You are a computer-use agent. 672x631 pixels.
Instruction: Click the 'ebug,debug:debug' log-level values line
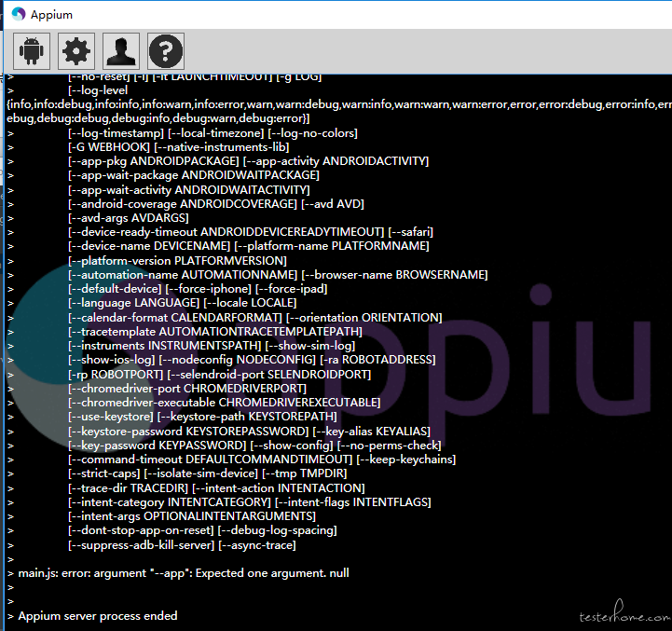(158, 118)
